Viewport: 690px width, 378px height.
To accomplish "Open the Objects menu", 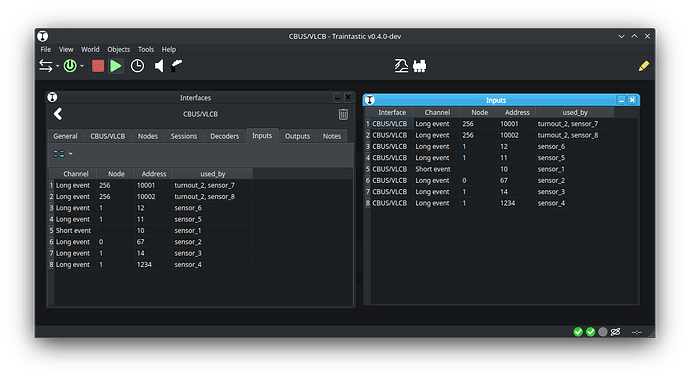I will click(119, 49).
